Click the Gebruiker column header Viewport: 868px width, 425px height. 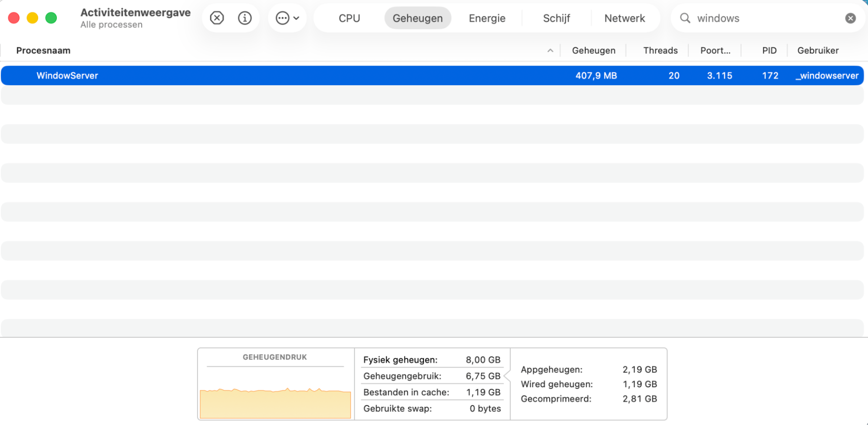(x=817, y=50)
